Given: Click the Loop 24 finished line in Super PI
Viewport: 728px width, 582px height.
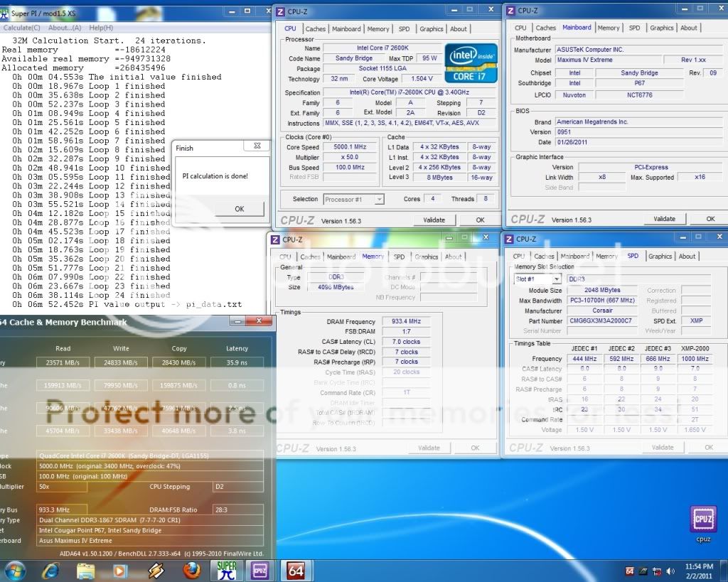Looking at the screenshot, I should 92,295.
